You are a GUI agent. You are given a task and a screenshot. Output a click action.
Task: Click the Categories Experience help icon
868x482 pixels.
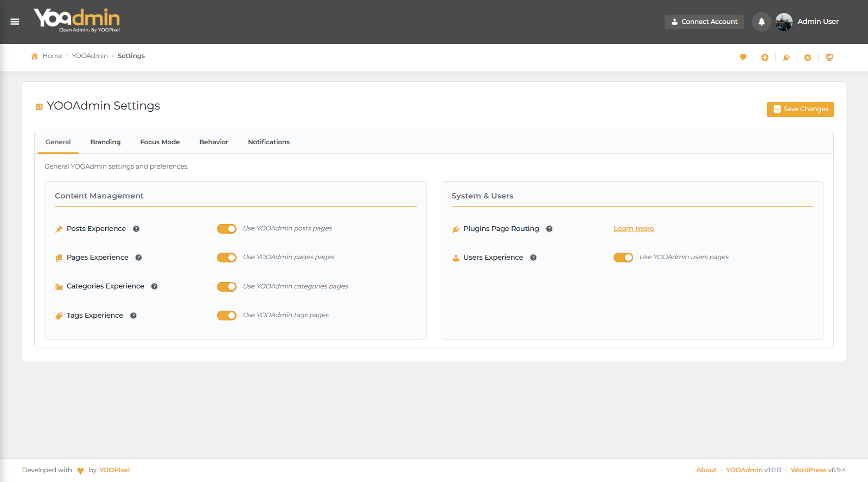pos(155,286)
